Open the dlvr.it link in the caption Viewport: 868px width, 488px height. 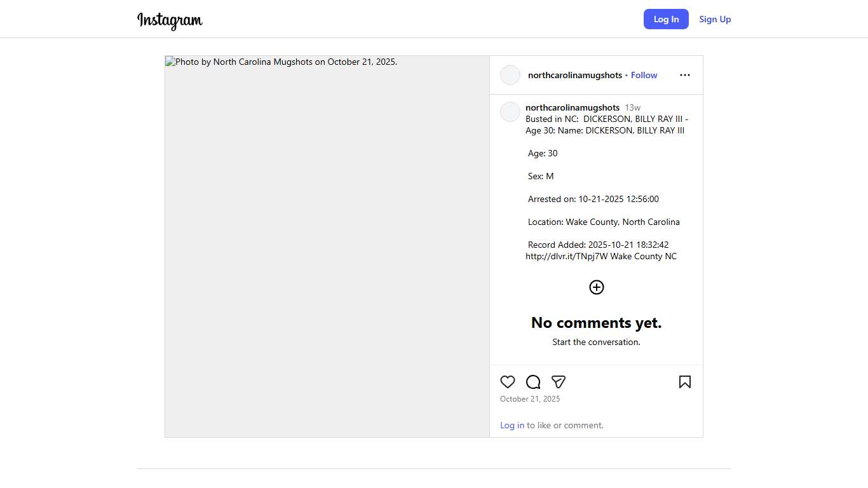tap(566, 256)
